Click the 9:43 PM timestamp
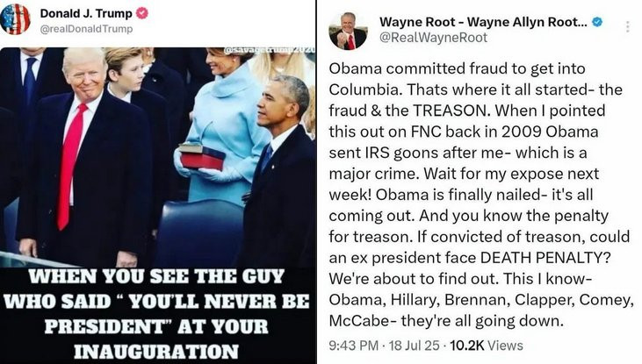Image resolution: width=642 pixels, height=364 pixels. click(353, 346)
